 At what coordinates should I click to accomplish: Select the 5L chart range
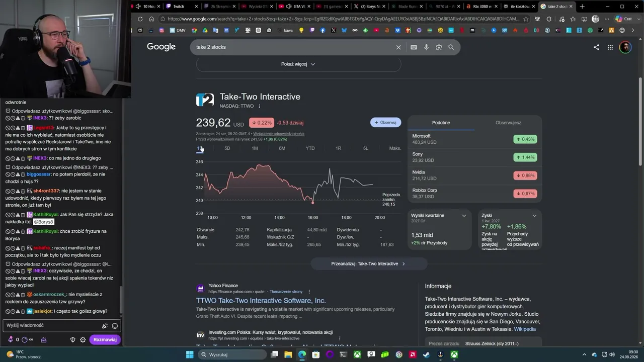(x=366, y=148)
